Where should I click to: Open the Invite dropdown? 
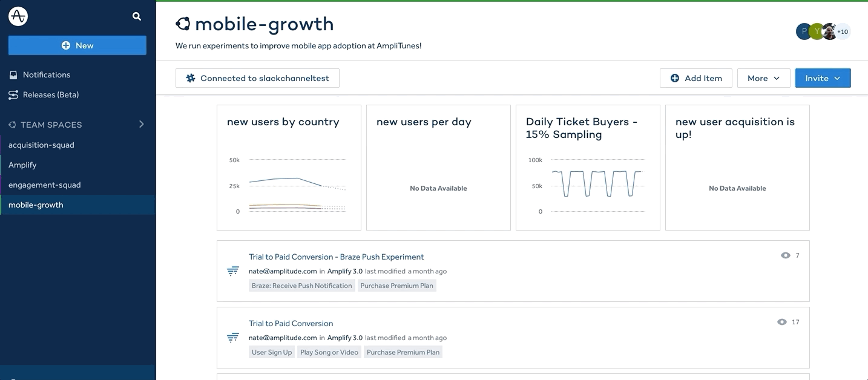click(x=823, y=78)
